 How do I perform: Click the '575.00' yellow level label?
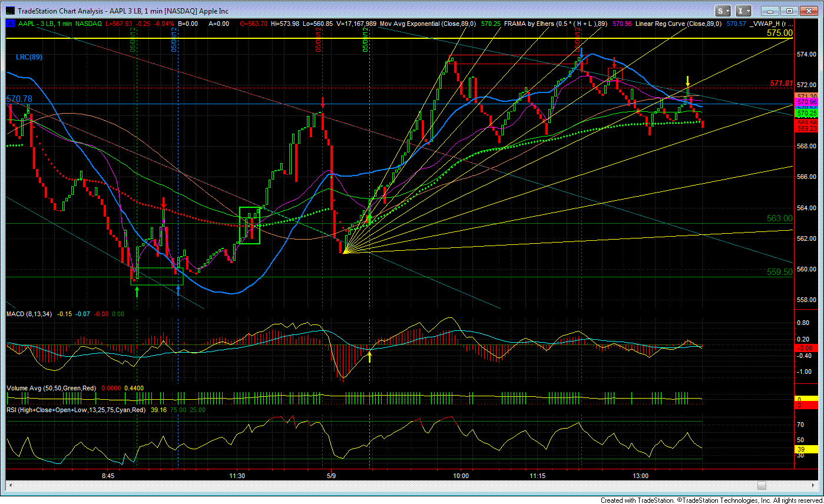(x=779, y=33)
